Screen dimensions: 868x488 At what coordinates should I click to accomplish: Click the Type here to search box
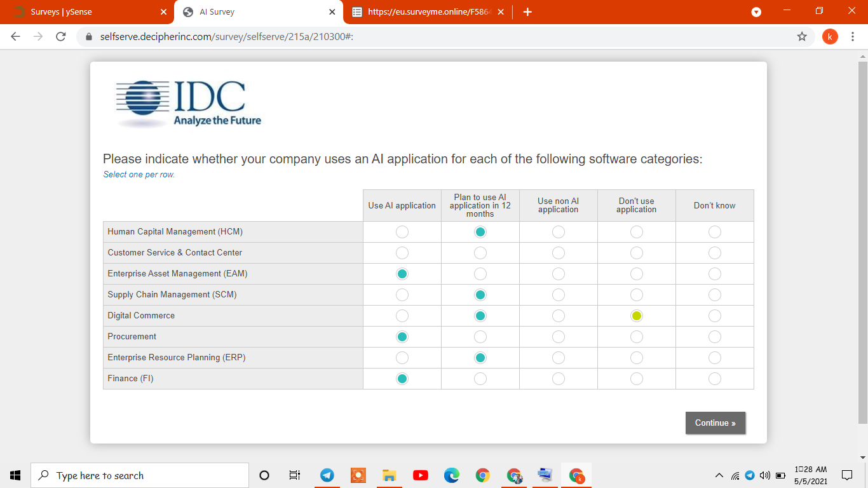coord(140,475)
